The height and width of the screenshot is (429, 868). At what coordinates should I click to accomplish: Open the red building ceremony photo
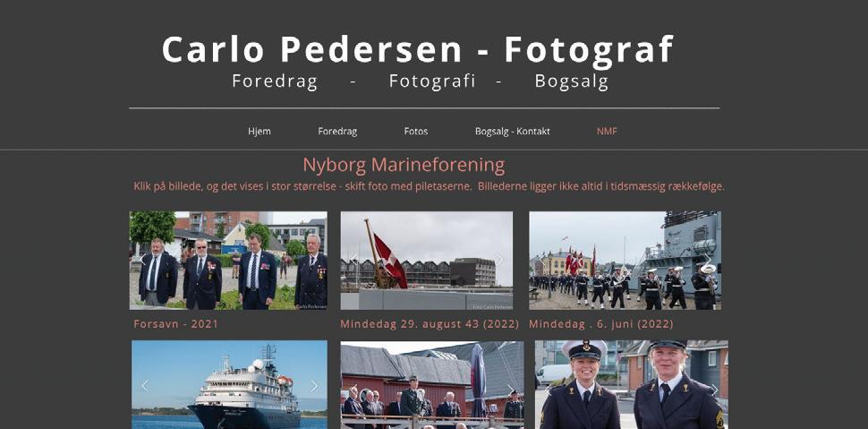[432, 384]
